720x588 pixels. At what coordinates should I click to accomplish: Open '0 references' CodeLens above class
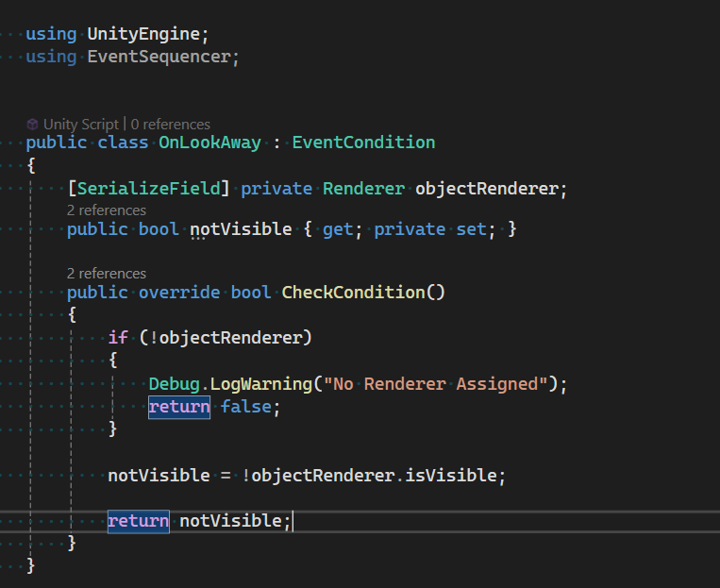171,124
